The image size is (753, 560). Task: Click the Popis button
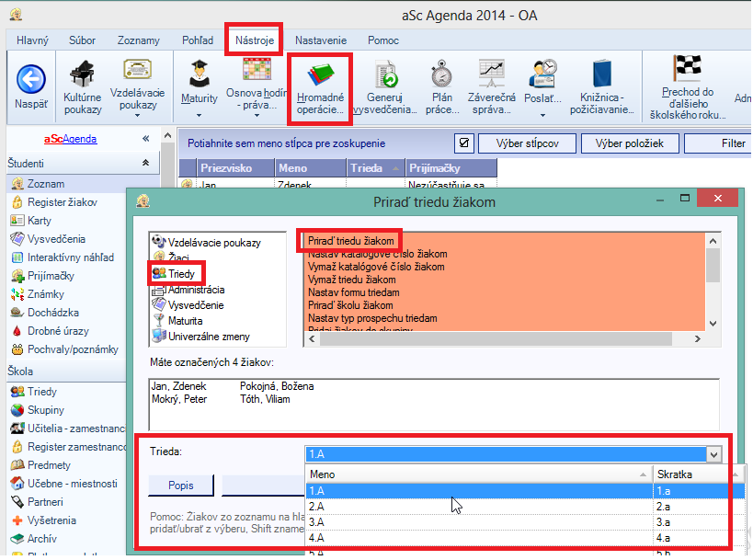(x=181, y=486)
